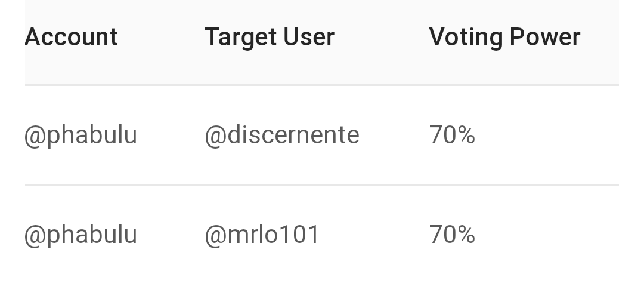
Task: Visit the @mrlo101 profile link
Action: pyautogui.click(x=262, y=235)
